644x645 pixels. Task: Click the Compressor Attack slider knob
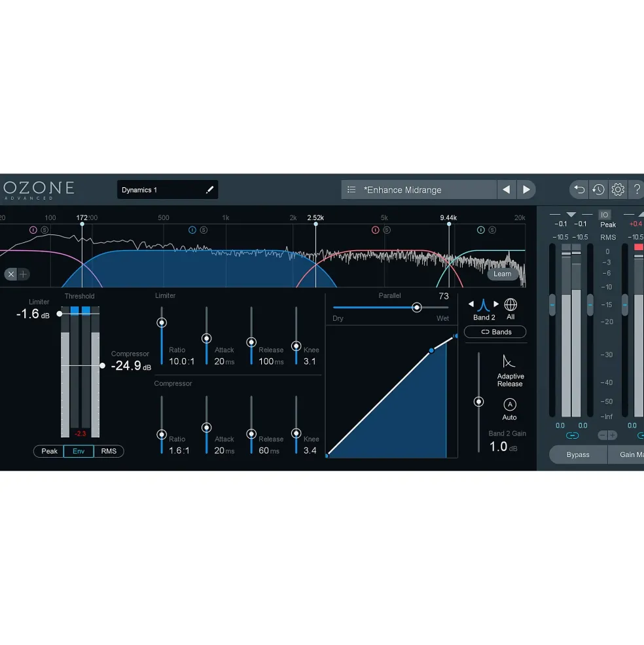206,428
